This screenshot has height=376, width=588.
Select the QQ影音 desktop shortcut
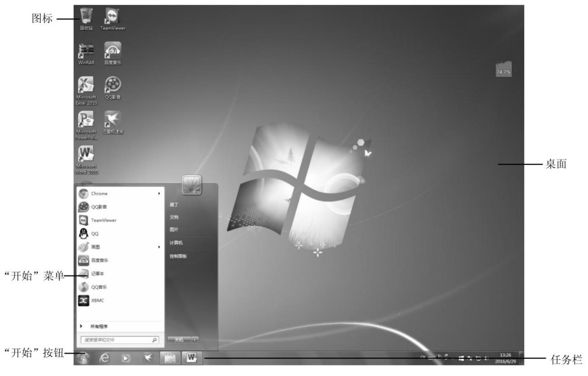pos(113,88)
